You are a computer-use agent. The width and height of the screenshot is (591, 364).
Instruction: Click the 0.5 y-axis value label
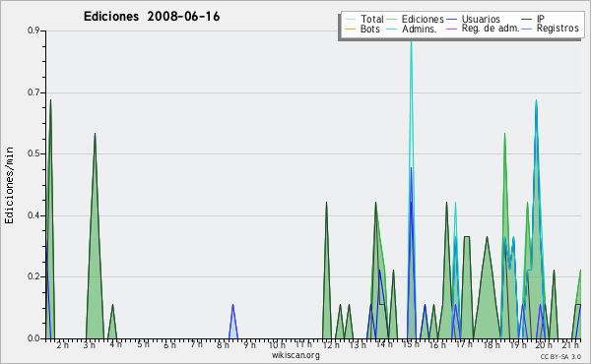point(33,153)
